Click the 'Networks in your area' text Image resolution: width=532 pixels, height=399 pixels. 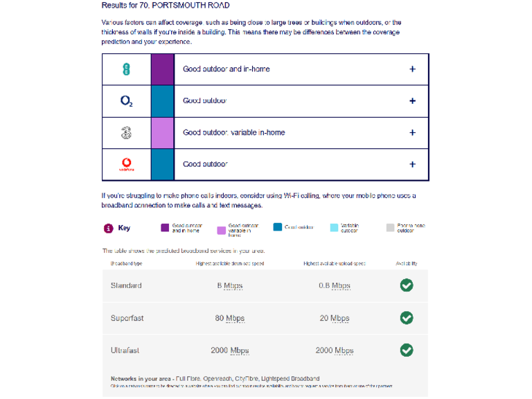tap(141, 379)
